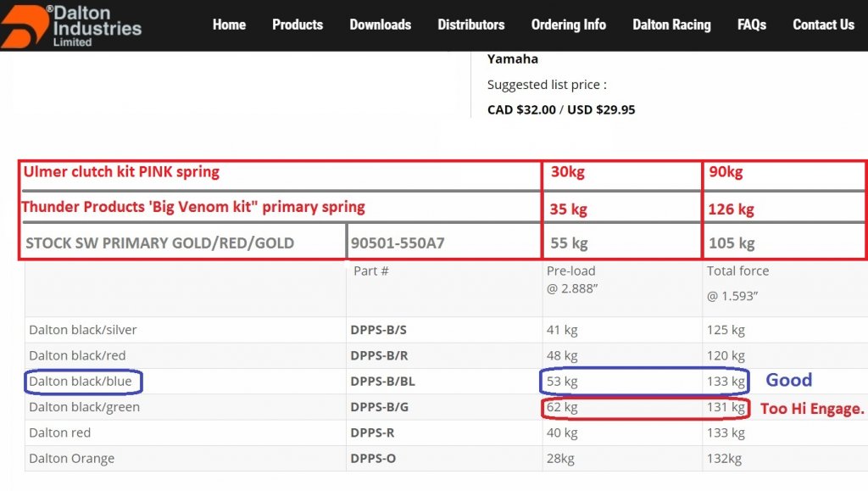Viewport: 868px width, 491px height.
Task: Click the 53 kg pre-load value
Action: pos(562,382)
